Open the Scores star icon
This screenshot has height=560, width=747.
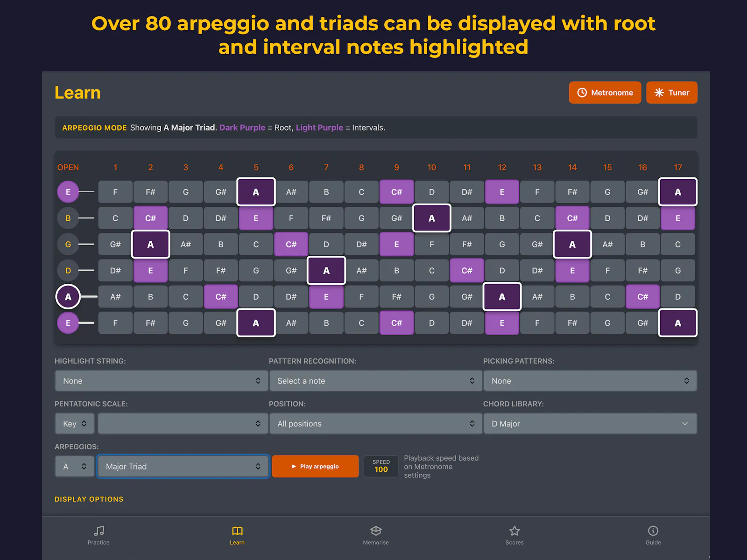(514, 531)
